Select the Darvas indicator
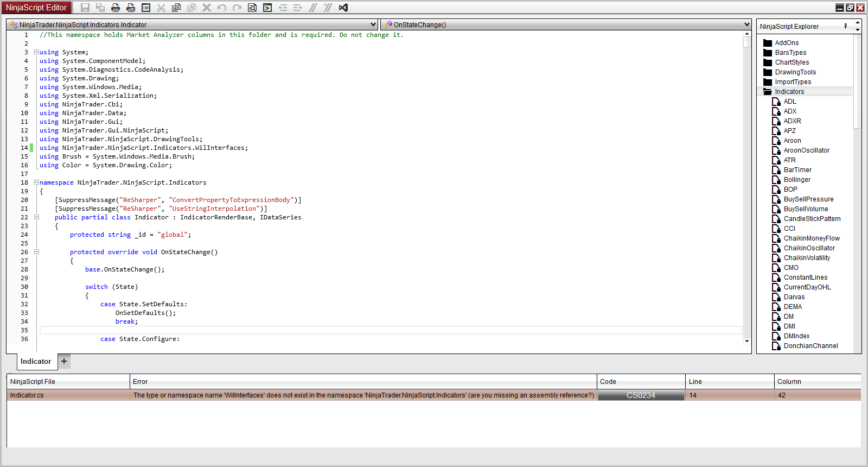This screenshot has width=868, height=467. (794, 297)
